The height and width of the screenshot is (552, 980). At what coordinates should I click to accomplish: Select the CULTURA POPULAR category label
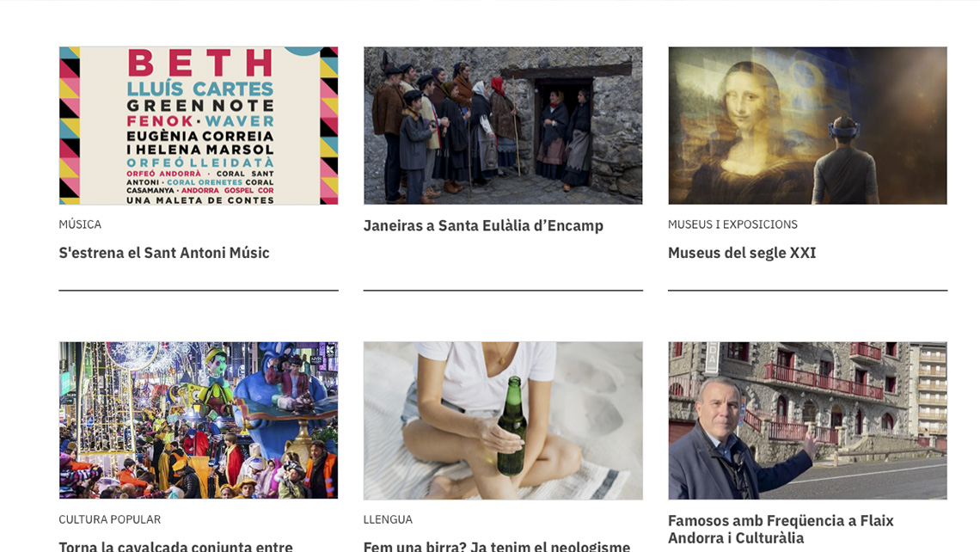click(x=110, y=519)
